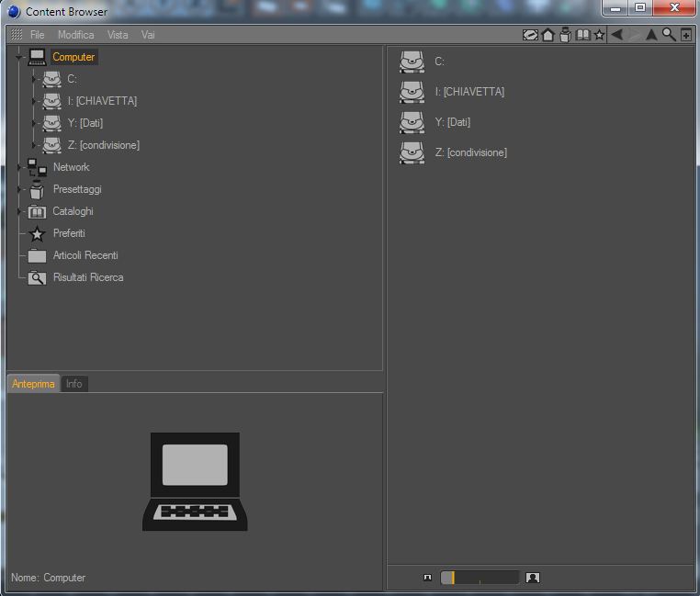Click the Presettaggi jar icon in tree

tap(37, 189)
